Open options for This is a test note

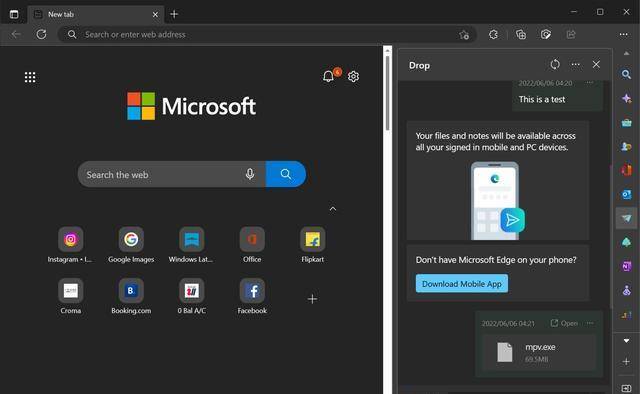click(590, 83)
